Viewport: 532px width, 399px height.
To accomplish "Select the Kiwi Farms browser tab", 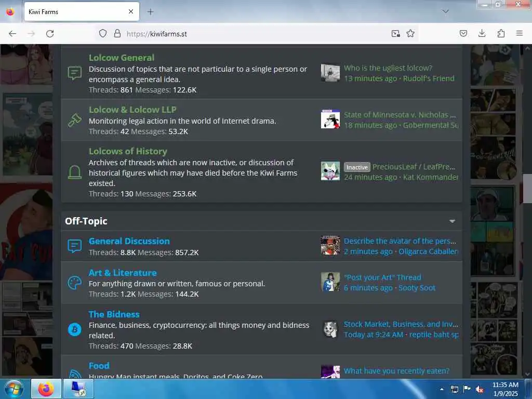I will coord(82,12).
